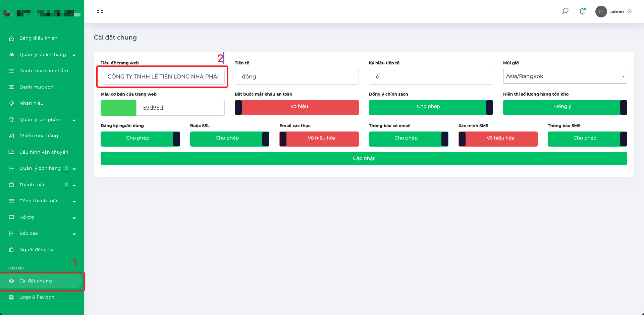Open the Múi giờ Asia/Bangkok dropdown
Image resolution: width=644 pixels, height=315 pixels.
[x=565, y=76]
